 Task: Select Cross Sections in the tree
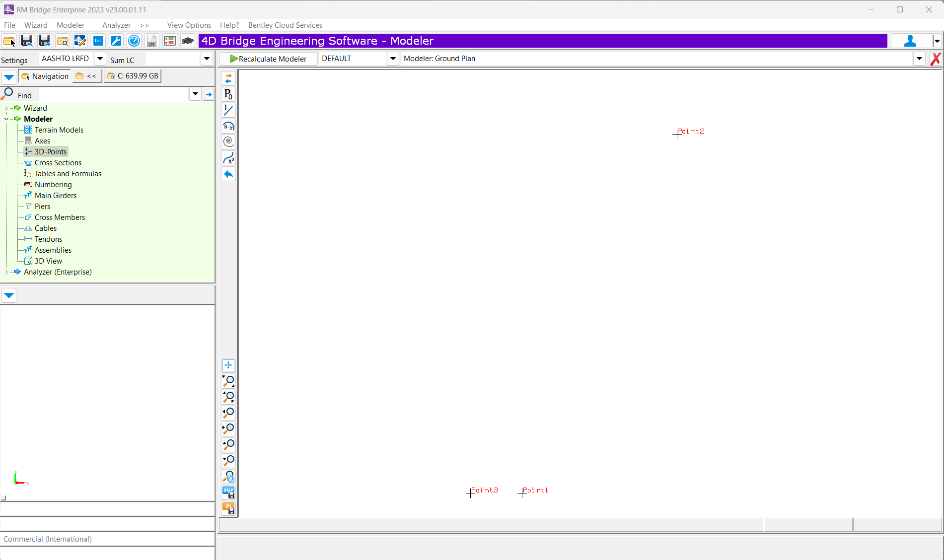pos(58,163)
